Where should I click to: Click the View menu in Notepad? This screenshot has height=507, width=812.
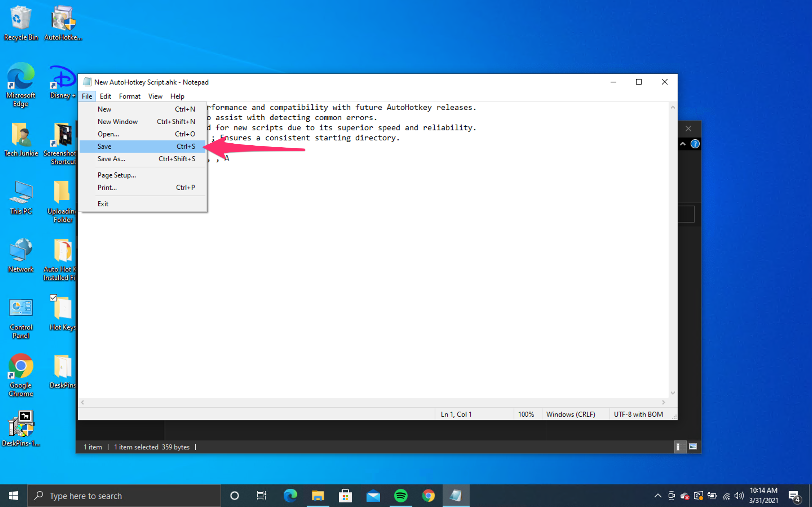pyautogui.click(x=155, y=96)
